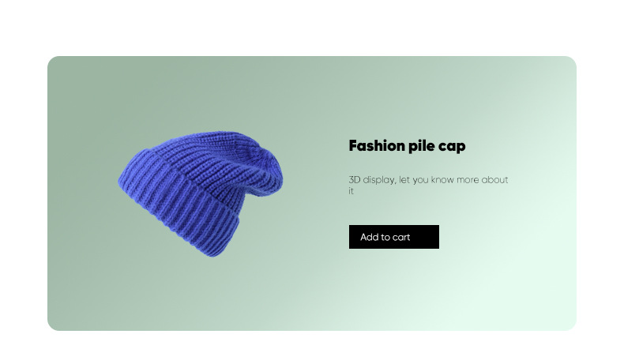Viewport: 624px width, 364px height.
Task: Click the white page area outside the card
Action: 312,26
